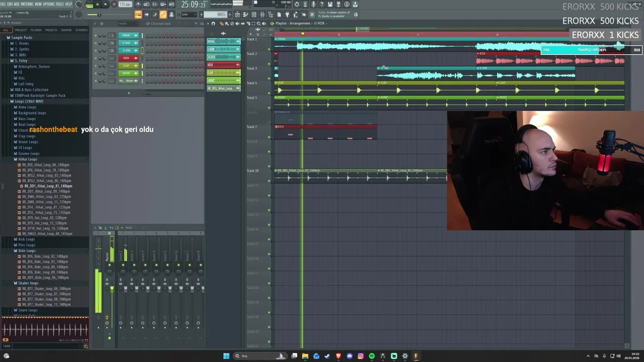Toggle song/pattern mode button

pyautogui.click(x=89, y=5)
